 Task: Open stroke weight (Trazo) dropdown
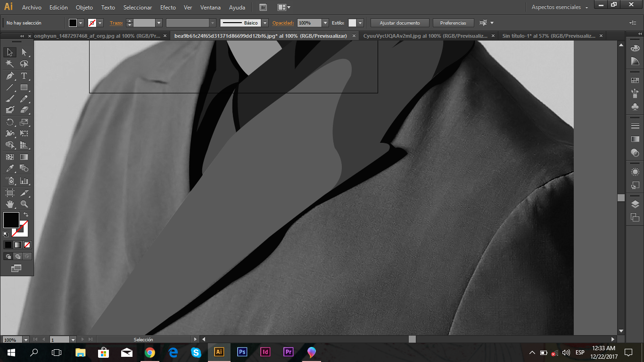click(159, 23)
